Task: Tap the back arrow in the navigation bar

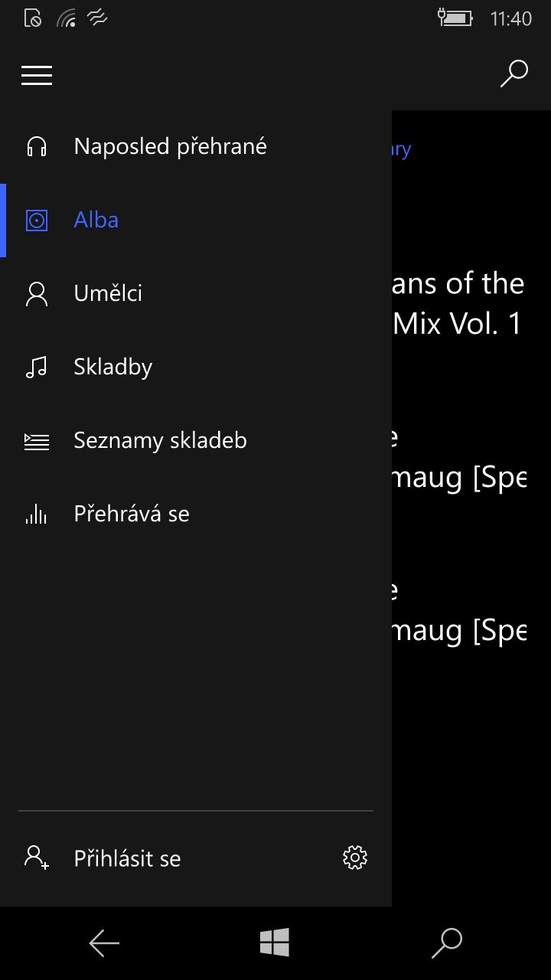Action: click(103, 942)
